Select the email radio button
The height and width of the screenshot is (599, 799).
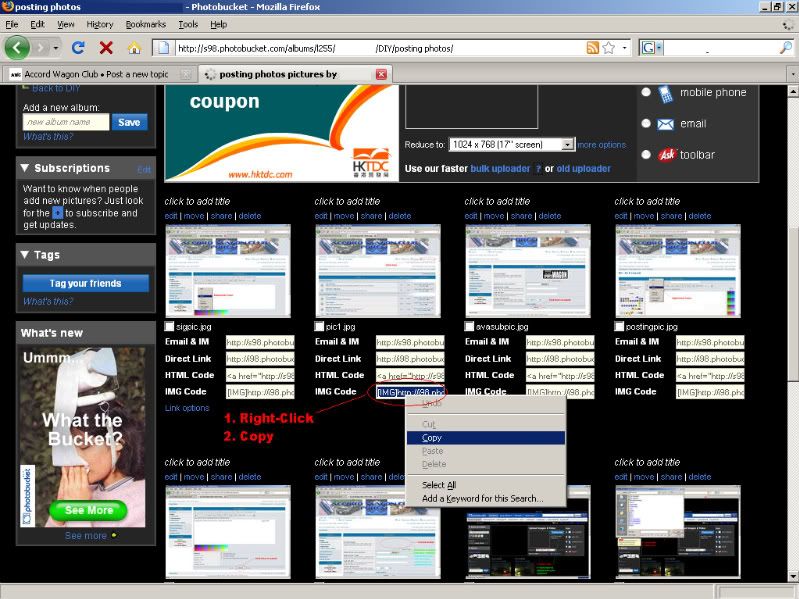point(646,123)
